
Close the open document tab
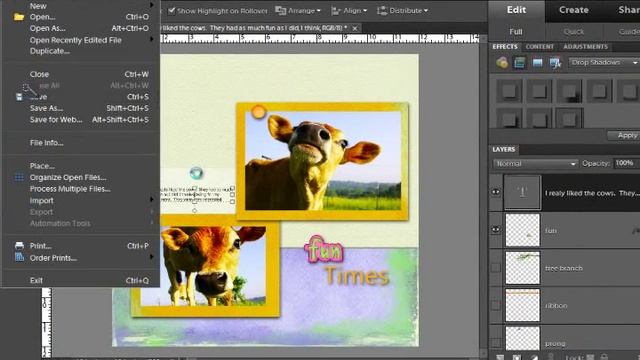[x=355, y=28]
